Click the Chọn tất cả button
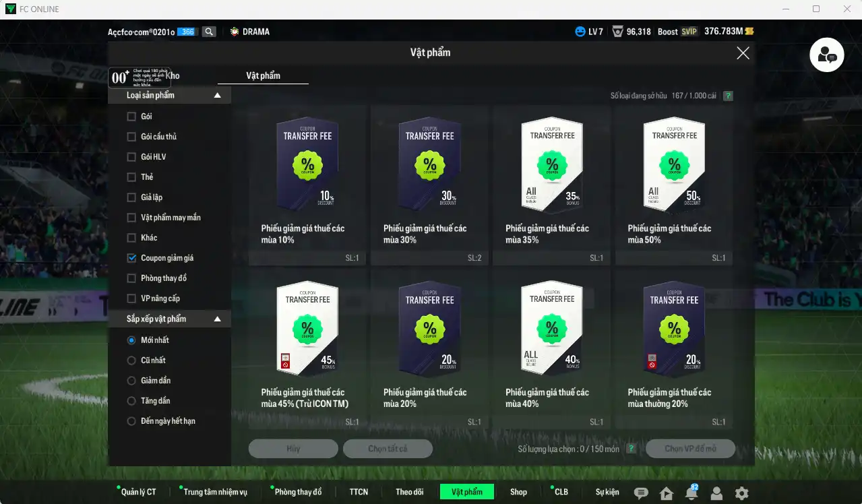The width and height of the screenshot is (862, 504). (x=388, y=449)
